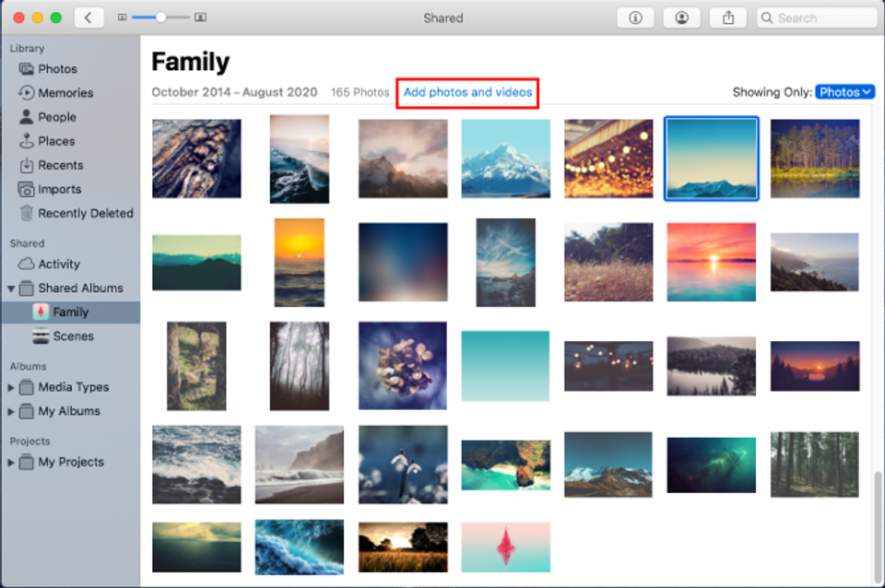
Task: Click the Recently Deleted trash icon
Action: [26, 213]
